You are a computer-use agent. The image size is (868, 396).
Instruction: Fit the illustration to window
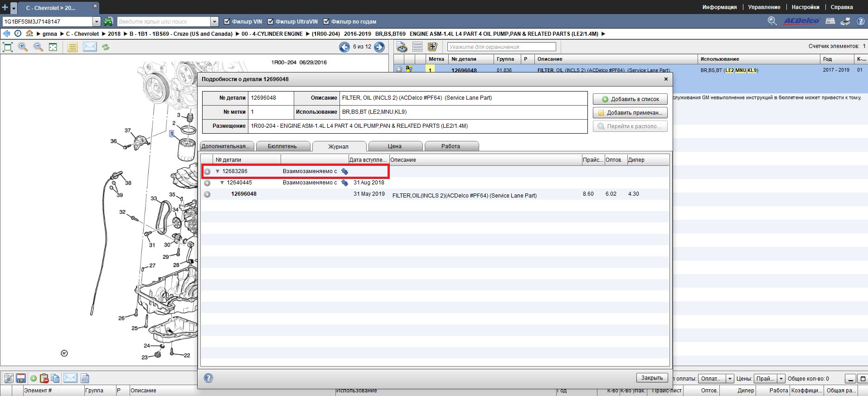click(8, 47)
